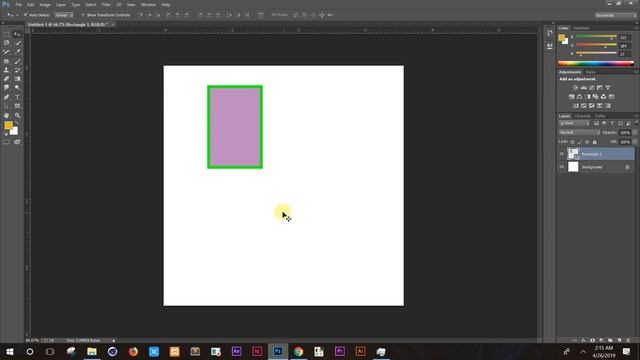Add a Brightness/Contrast adjustment
Viewport: 640px width, 360px height.
pos(575,88)
